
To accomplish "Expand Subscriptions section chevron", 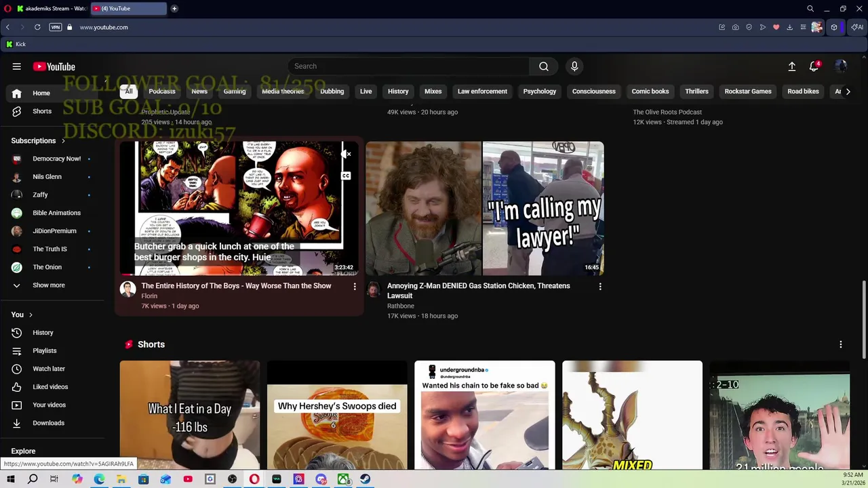I will pyautogui.click(x=63, y=141).
